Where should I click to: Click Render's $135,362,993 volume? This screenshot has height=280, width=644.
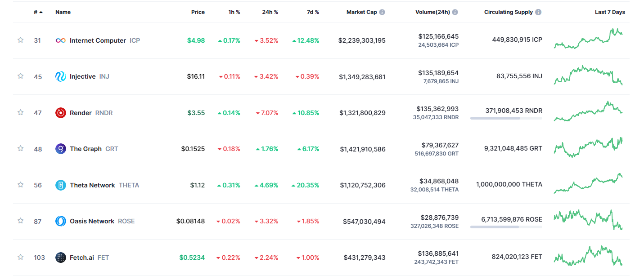[x=438, y=109]
